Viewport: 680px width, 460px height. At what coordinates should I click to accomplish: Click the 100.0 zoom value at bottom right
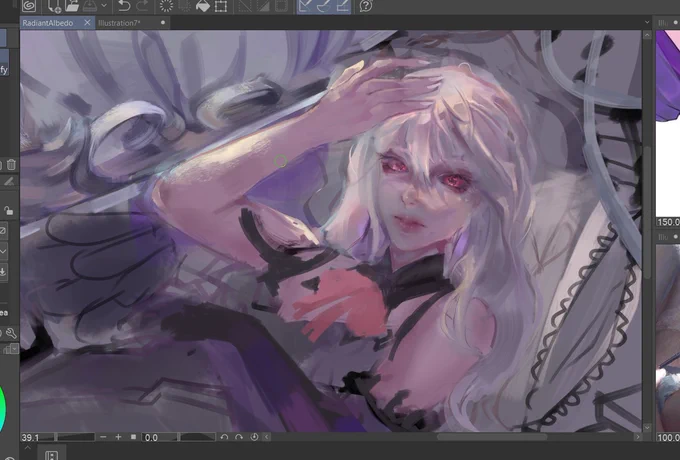pyautogui.click(x=668, y=437)
